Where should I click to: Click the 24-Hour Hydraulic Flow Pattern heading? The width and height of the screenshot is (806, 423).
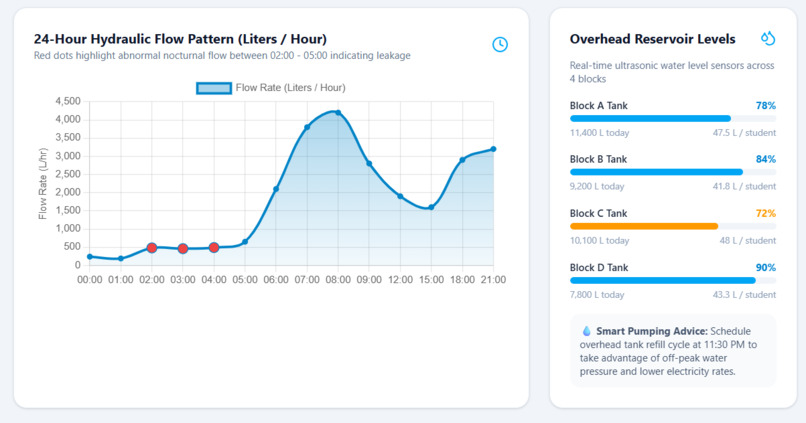point(180,39)
